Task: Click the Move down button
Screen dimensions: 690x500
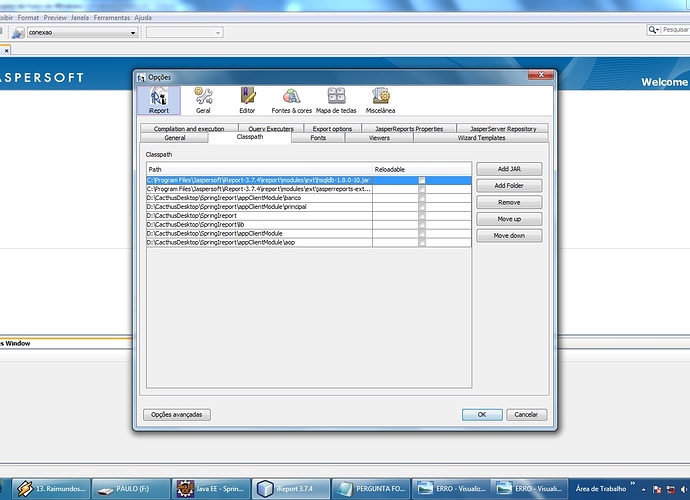Action: 509,236
